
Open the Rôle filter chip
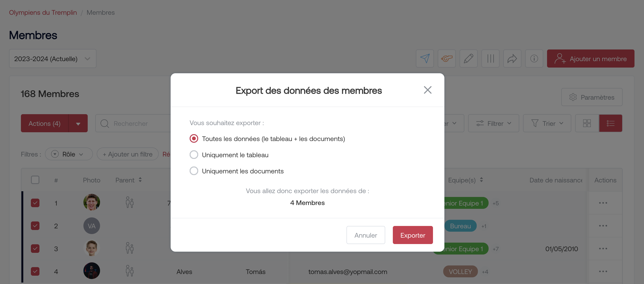[x=68, y=154]
